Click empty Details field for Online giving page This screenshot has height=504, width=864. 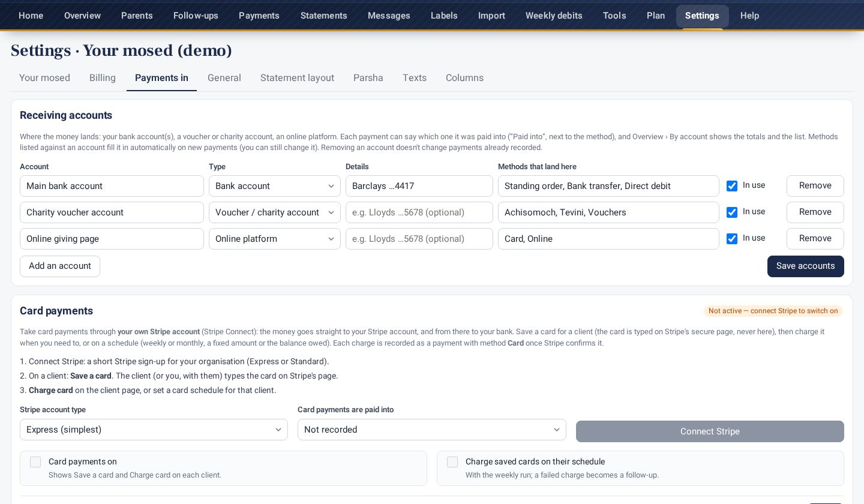click(x=419, y=239)
